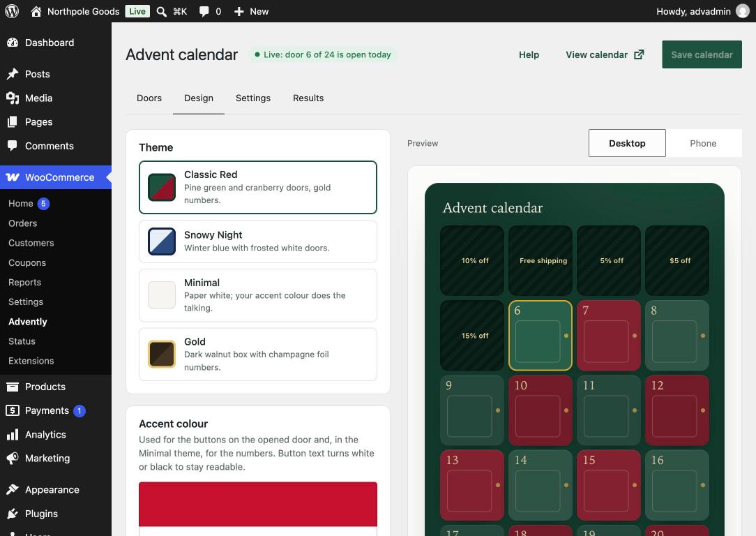Image resolution: width=756 pixels, height=536 pixels.
Task: Open the Results tab
Action: 308,98
